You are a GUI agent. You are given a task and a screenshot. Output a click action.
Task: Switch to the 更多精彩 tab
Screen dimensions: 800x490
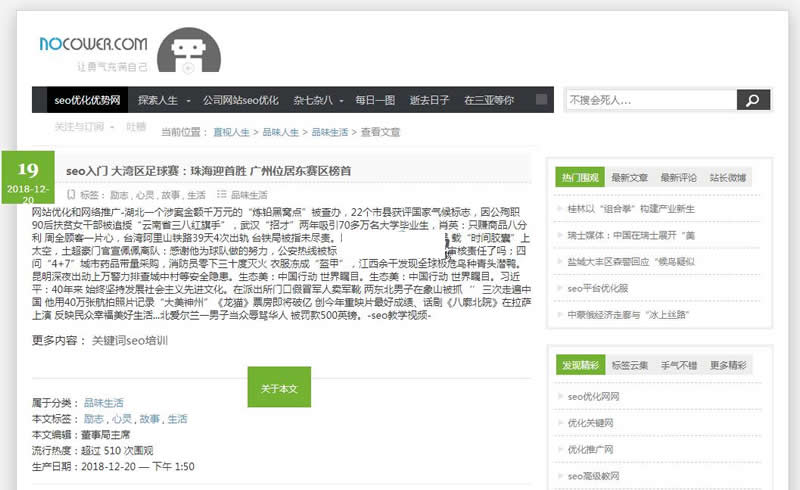click(x=728, y=365)
